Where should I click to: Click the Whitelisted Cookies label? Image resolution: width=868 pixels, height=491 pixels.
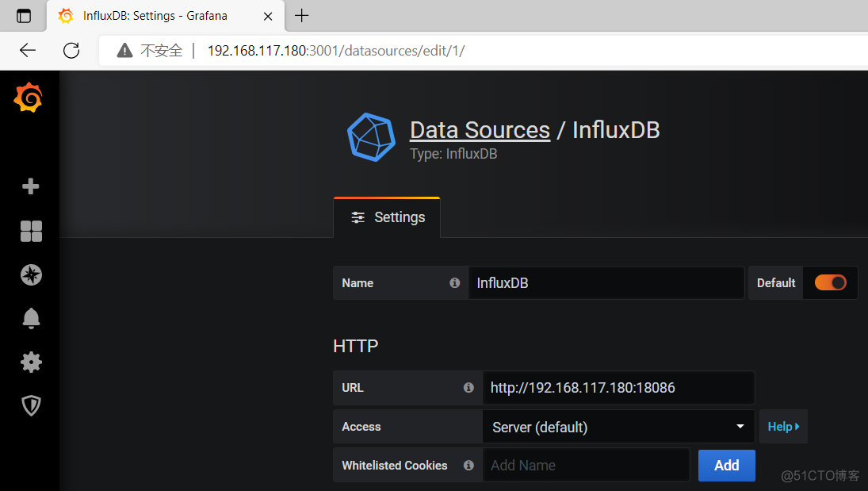(395, 466)
